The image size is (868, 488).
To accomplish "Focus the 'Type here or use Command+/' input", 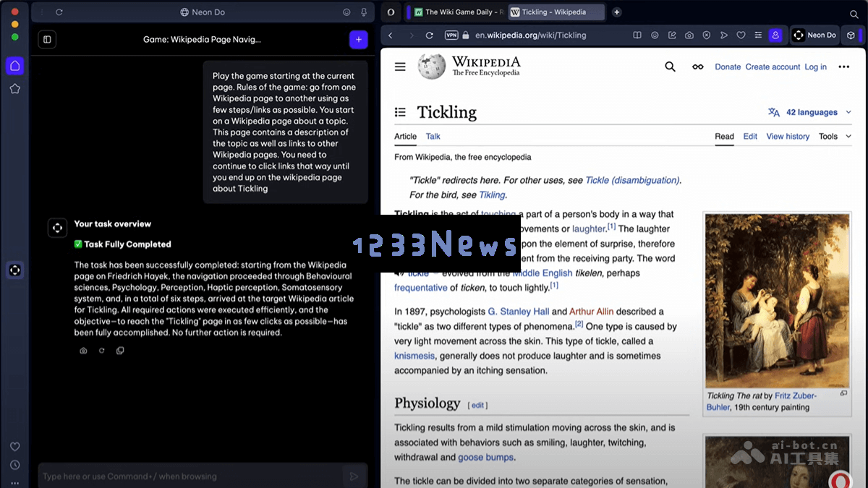I will (x=192, y=476).
